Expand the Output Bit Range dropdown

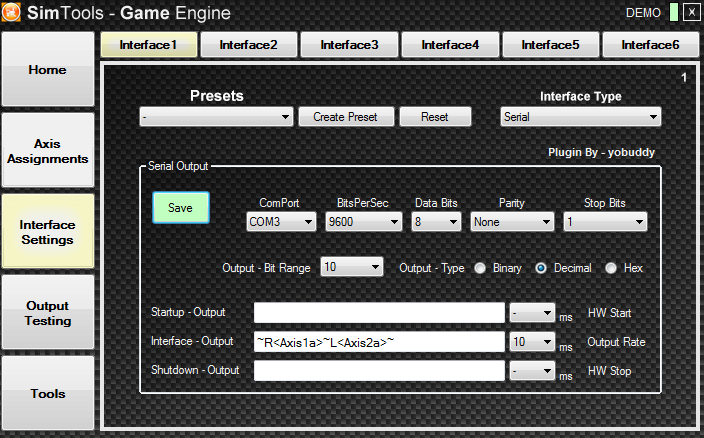pos(351,267)
